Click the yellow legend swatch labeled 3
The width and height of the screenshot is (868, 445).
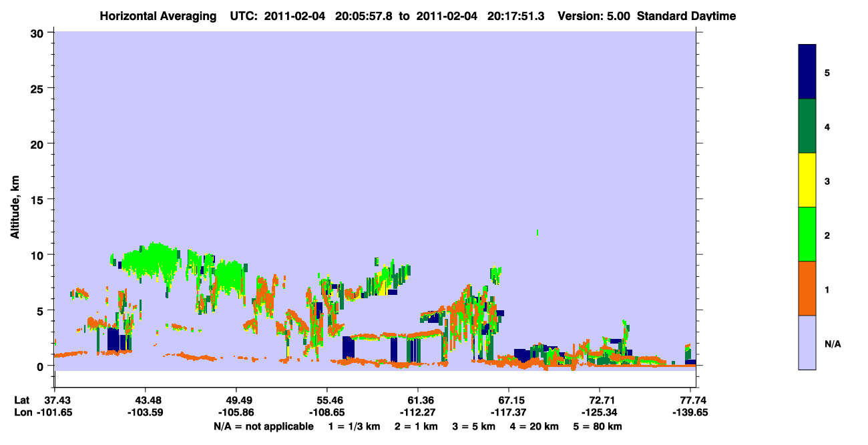pyautogui.click(x=807, y=180)
